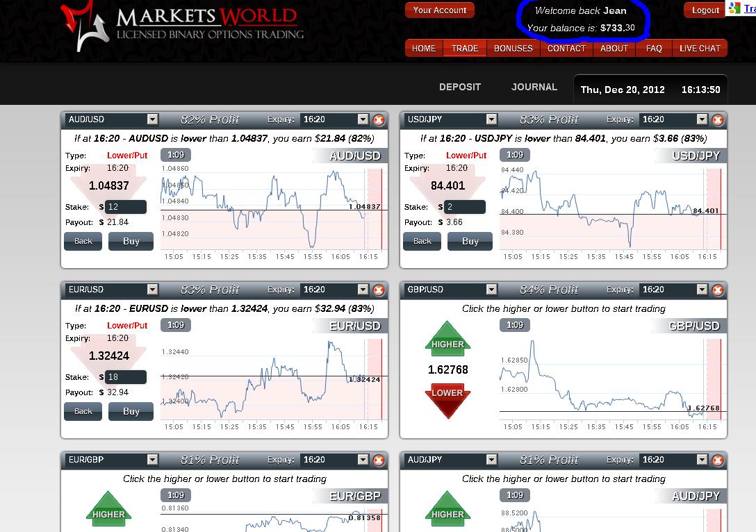The height and width of the screenshot is (532, 756).
Task: Click the HIGHER arrow for EUR/GBP
Action: pos(108,509)
